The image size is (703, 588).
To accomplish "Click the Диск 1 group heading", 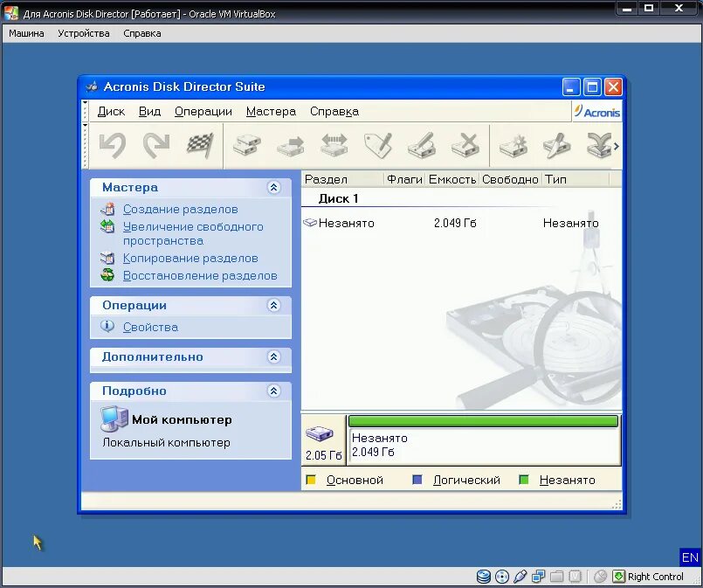I will click(338, 198).
